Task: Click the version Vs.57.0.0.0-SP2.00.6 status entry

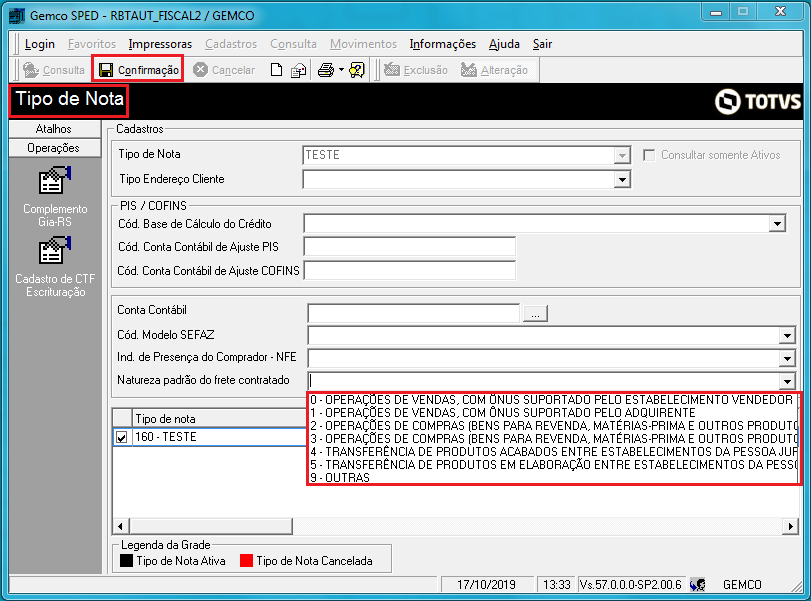Action: [x=630, y=585]
